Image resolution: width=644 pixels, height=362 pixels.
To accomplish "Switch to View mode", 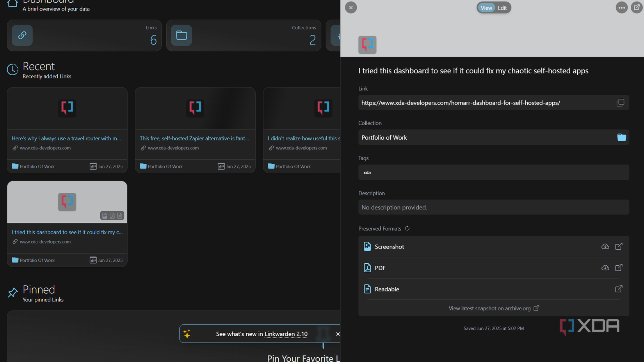I will [x=486, y=8].
